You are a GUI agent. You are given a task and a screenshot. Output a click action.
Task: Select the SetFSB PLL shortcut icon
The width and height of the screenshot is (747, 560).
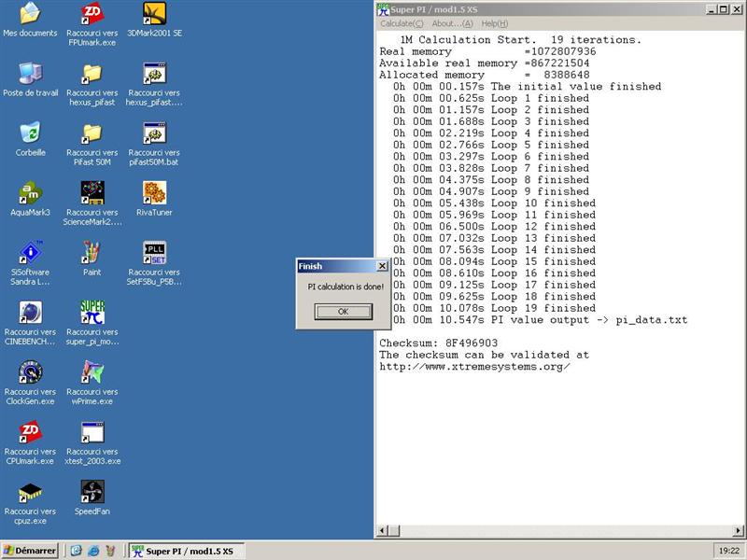click(x=154, y=252)
